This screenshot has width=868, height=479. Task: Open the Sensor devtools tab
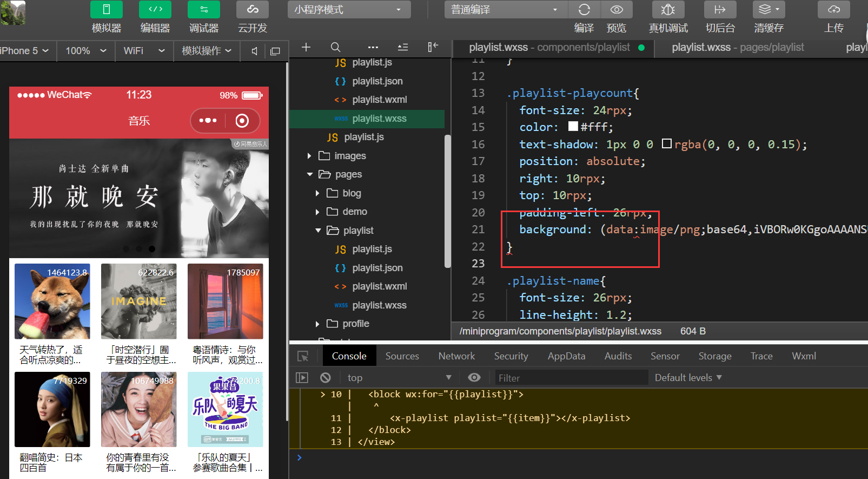(665, 356)
